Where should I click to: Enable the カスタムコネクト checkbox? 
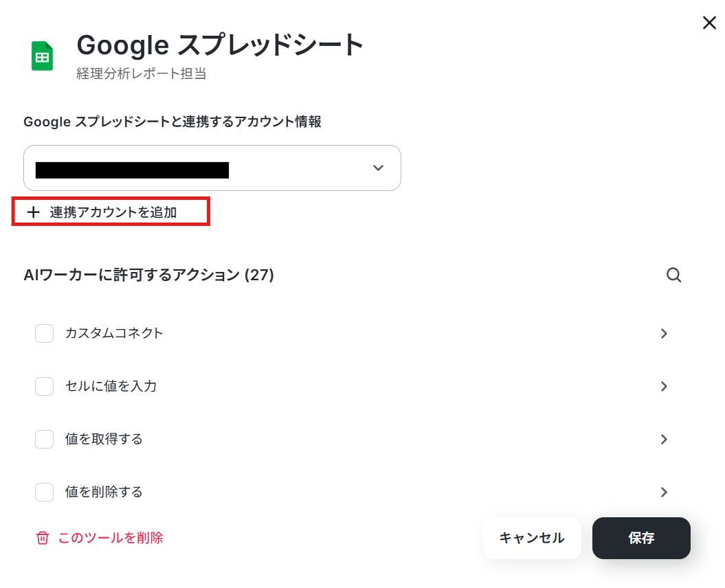(x=45, y=333)
